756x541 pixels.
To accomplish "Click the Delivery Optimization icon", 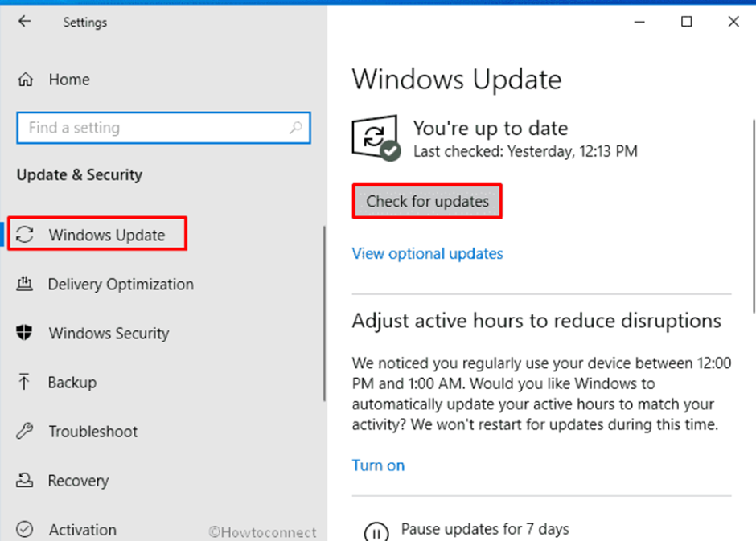I will coord(25,284).
